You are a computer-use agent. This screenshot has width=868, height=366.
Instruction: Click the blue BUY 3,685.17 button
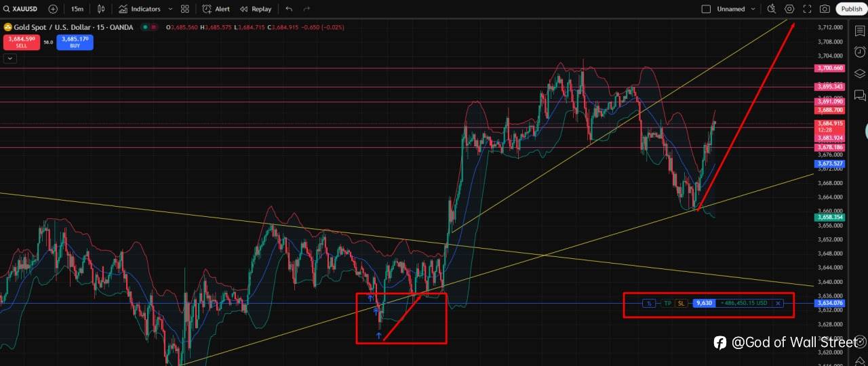tap(75, 42)
